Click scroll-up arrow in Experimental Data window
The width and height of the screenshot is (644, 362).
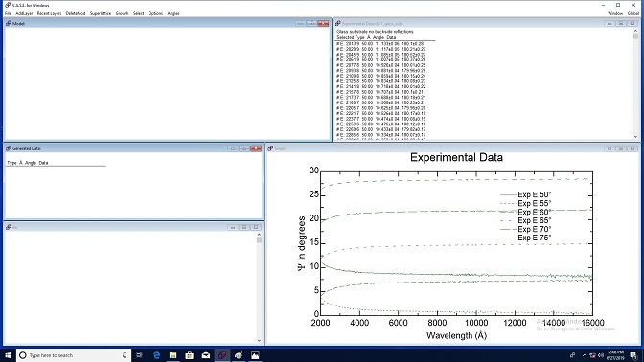click(x=635, y=31)
